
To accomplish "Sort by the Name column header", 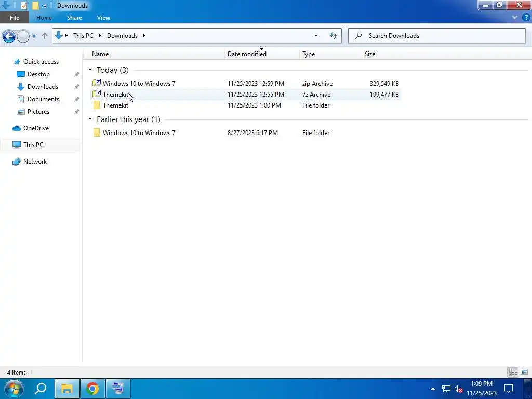I will tap(100, 54).
